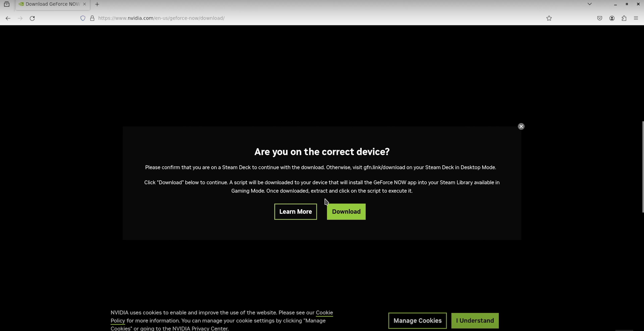
Task: Bookmark this page with the star icon
Action: pyautogui.click(x=549, y=18)
